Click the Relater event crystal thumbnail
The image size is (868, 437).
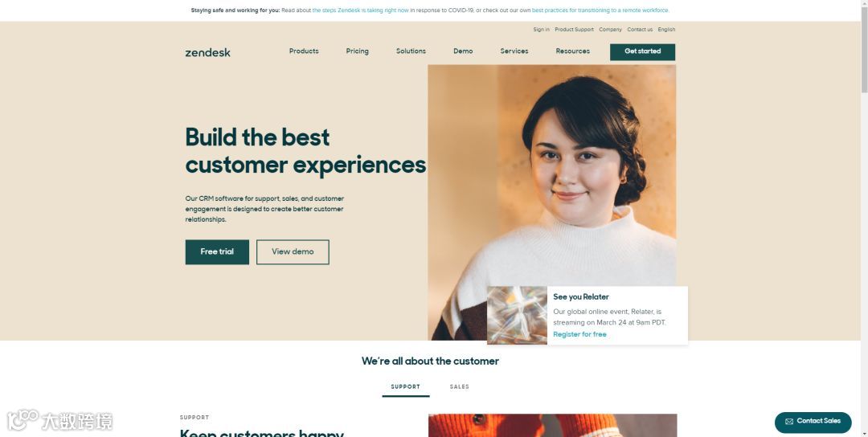[517, 316]
